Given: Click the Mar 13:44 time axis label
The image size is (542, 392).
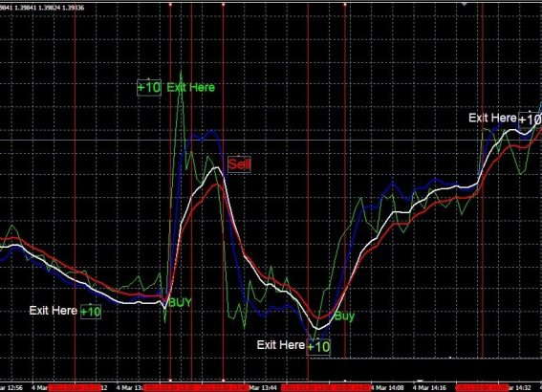Looking at the screenshot, I should coord(263,388).
